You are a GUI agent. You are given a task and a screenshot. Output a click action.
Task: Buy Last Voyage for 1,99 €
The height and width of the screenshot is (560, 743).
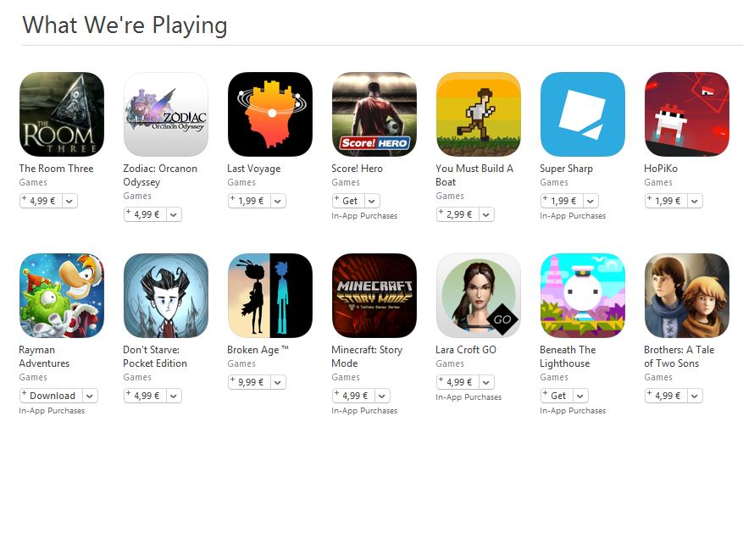(249, 201)
